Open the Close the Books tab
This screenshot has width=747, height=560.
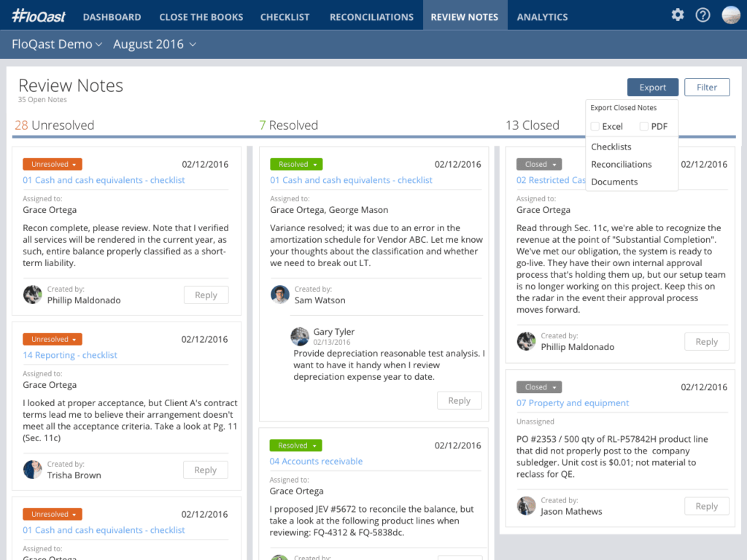click(201, 17)
